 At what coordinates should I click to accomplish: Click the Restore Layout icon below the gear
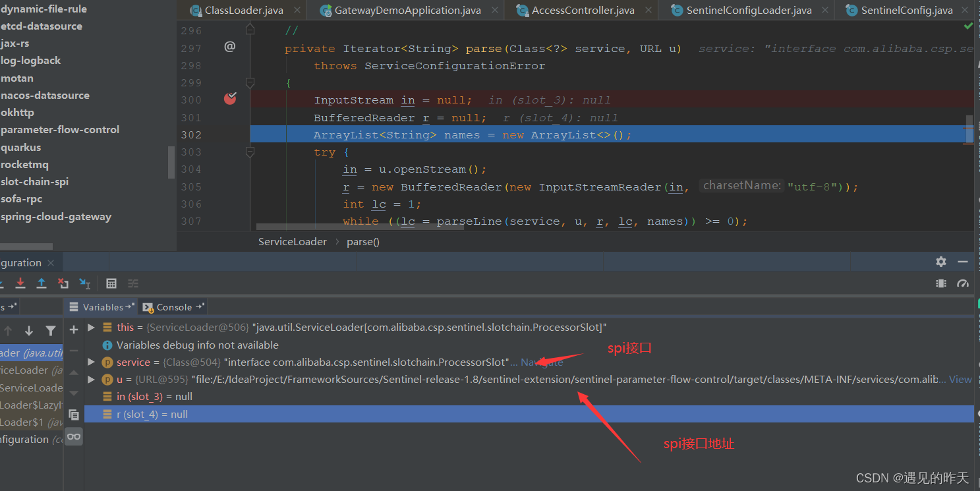tap(941, 283)
